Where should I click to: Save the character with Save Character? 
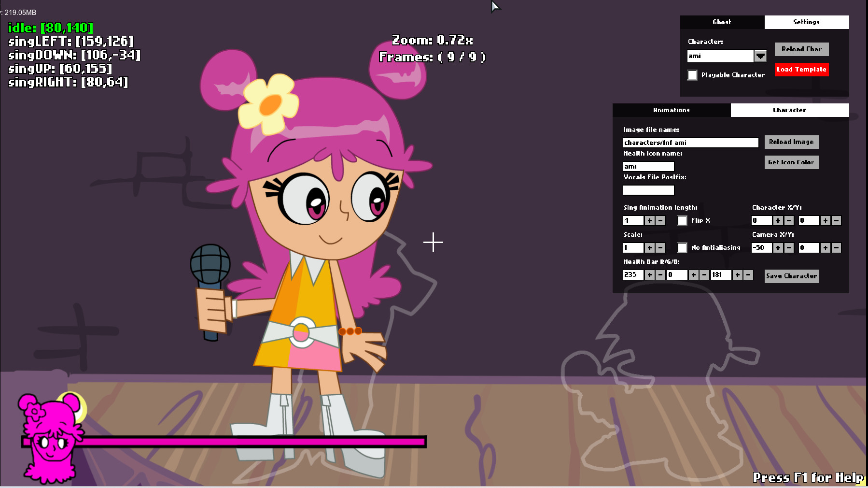point(791,276)
